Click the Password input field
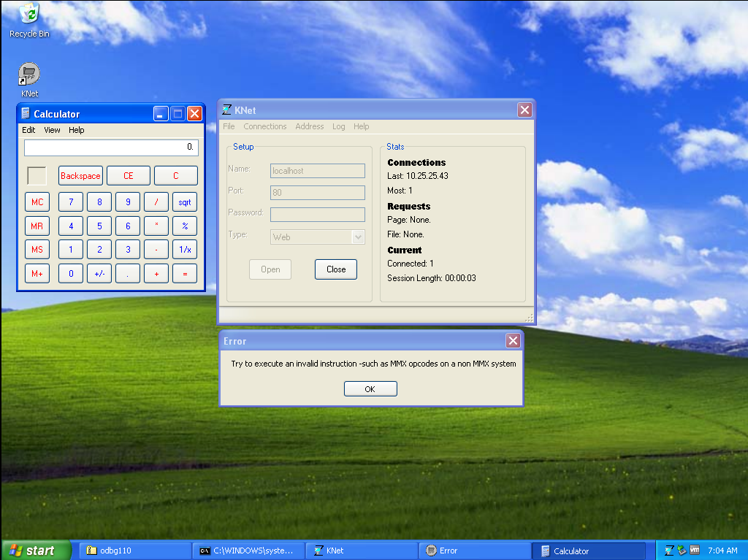 tap(318, 215)
